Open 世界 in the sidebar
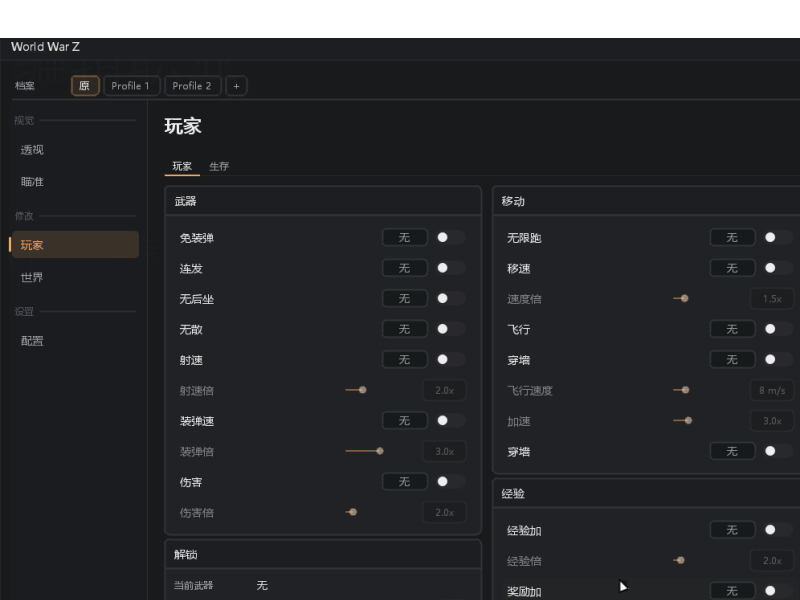The width and height of the screenshot is (800, 600). pyautogui.click(x=75, y=277)
